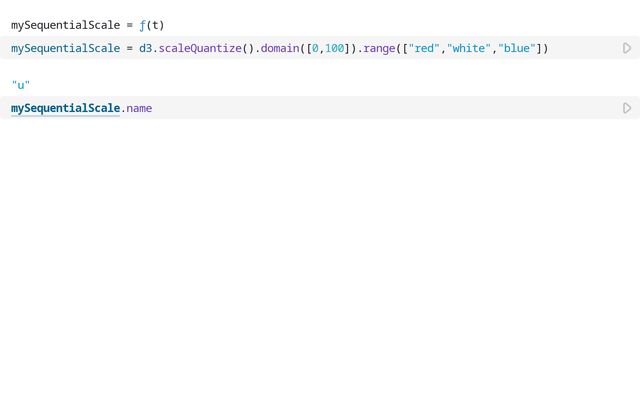Screen dimensions: 640x400
Task: Run the mySequentialScale.name cell
Action: [627, 108]
